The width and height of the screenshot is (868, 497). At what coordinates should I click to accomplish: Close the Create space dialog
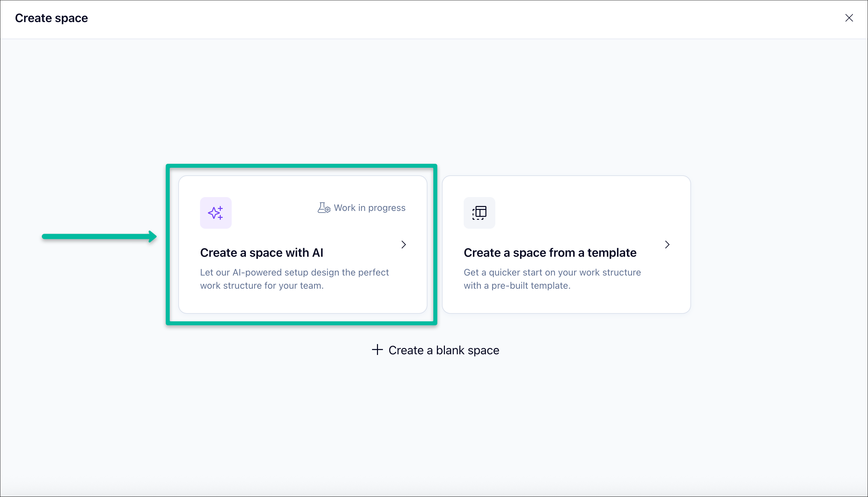(x=849, y=18)
